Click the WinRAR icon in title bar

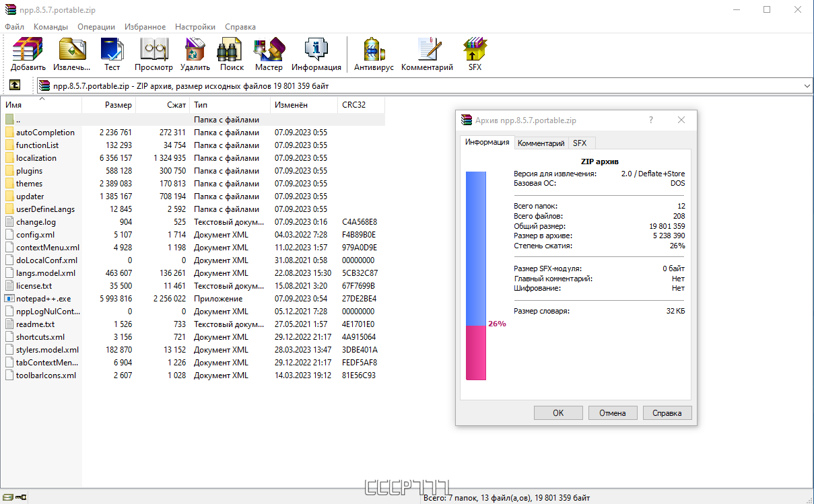click(x=9, y=9)
